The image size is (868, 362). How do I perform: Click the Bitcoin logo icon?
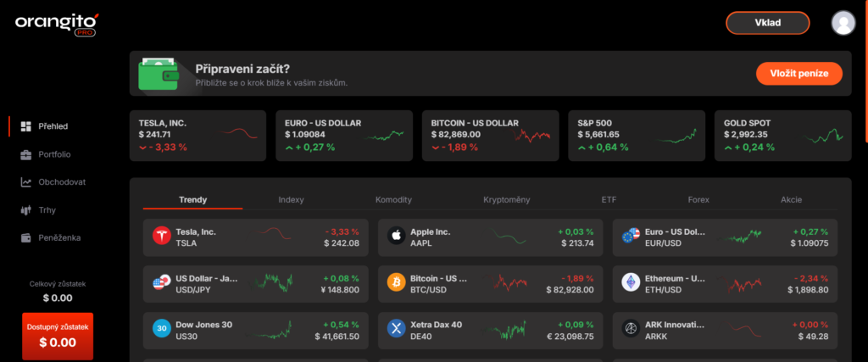tap(397, 283)
